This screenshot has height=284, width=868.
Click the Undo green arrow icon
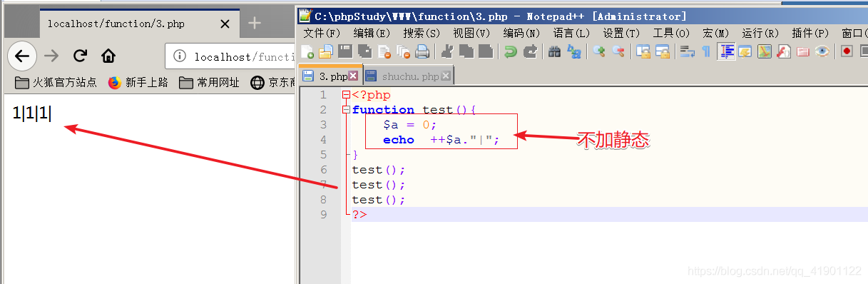tap(510, 51)
